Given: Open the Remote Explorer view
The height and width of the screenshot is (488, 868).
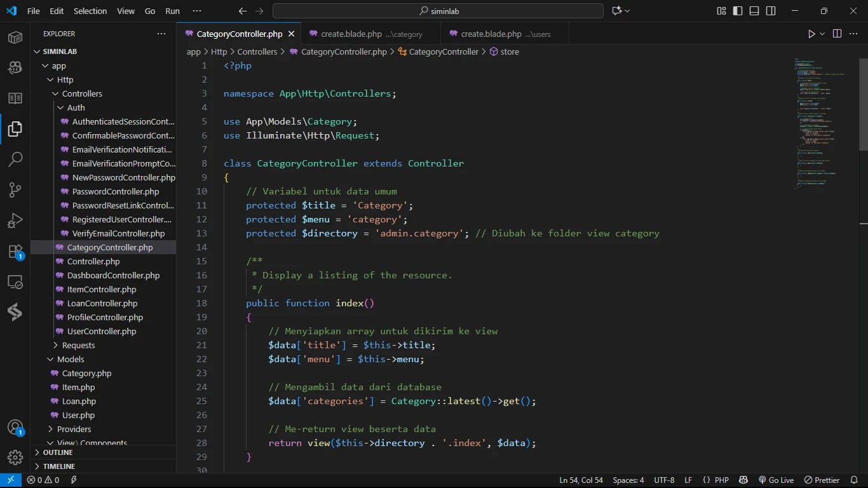Looking at the screenshot, I should (x=15, y=282).
